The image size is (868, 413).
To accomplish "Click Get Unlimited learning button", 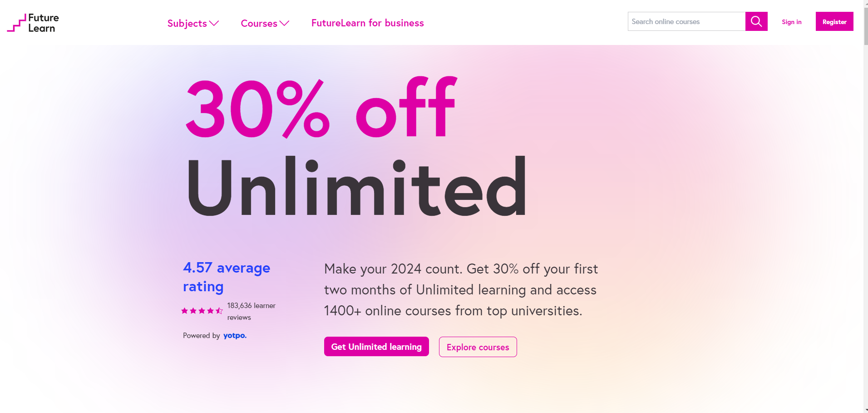I will [376, 347].
